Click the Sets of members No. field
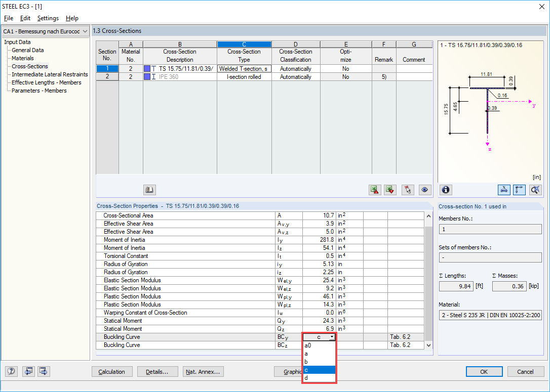550x392 pixels. [x=490, y=257]
